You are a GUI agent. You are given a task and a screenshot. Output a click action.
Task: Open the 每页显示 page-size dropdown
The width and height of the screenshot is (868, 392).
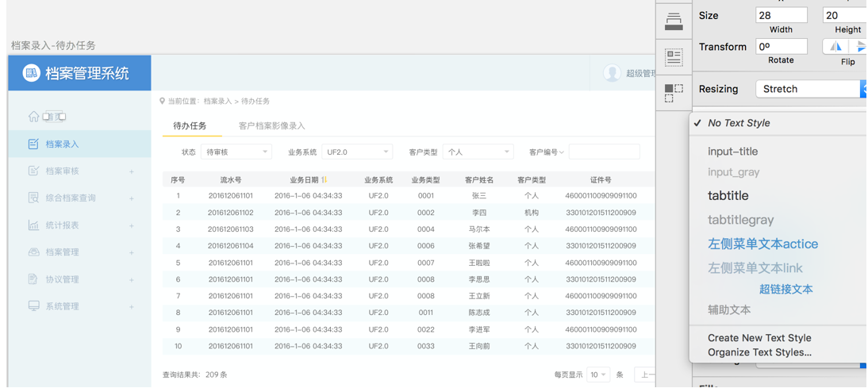pos(598,375)
